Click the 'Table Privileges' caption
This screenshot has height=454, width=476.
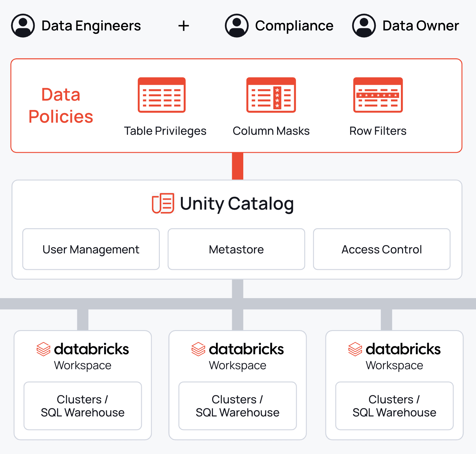(165, 131)
